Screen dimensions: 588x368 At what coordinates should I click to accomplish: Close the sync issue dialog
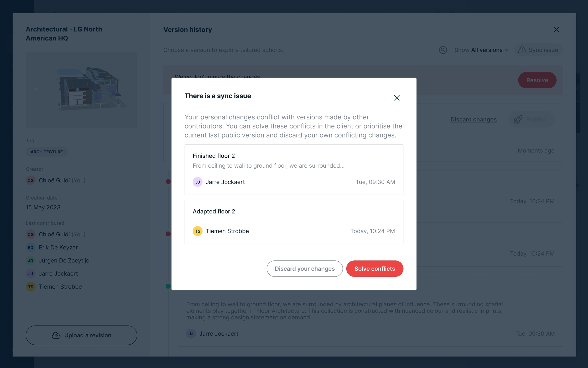(x=397, y=98)
